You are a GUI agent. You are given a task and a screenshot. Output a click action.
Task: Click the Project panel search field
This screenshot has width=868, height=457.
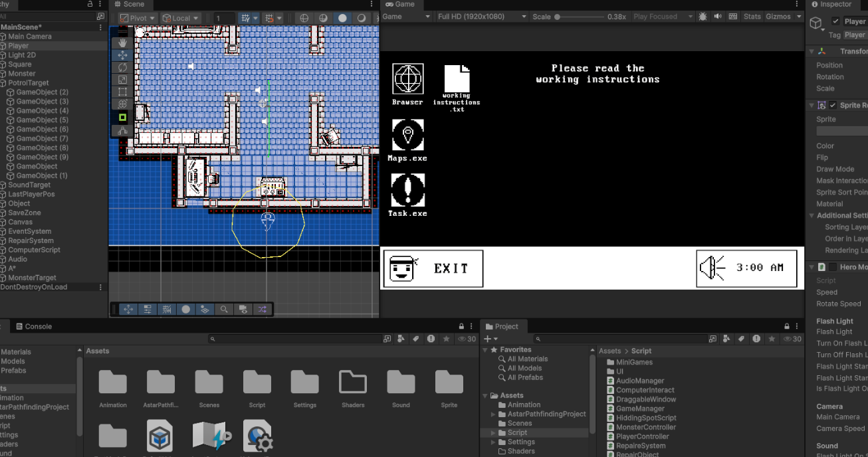(626, 339)
